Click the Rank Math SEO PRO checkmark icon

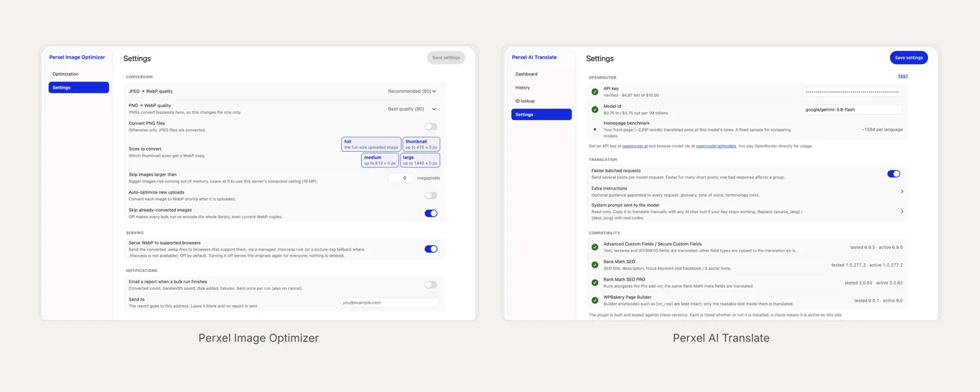595,282
